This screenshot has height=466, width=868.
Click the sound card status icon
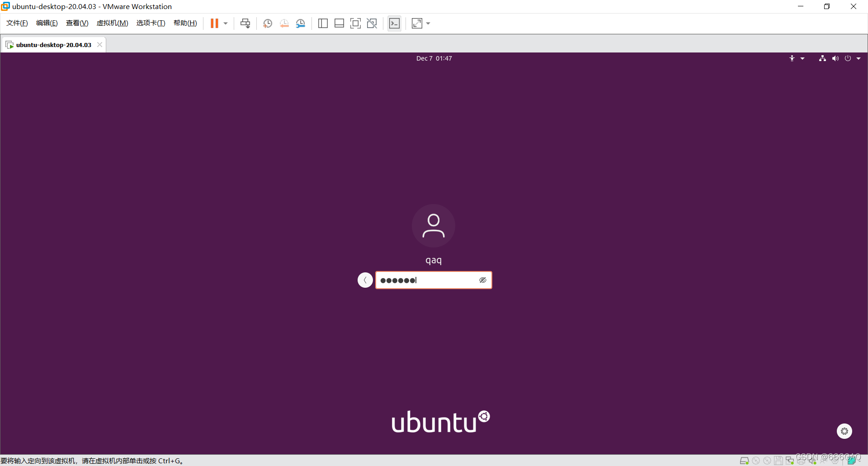(x=812, y=461)
